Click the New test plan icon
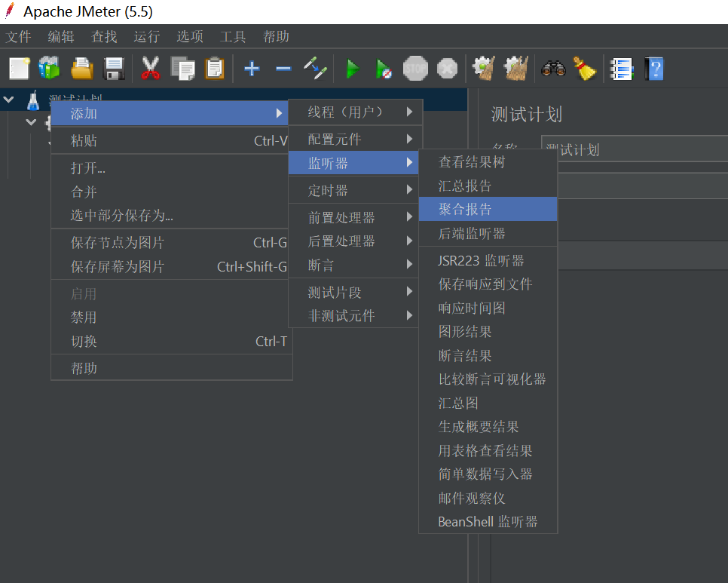This screenshot has width=728, height=583. 20,69
